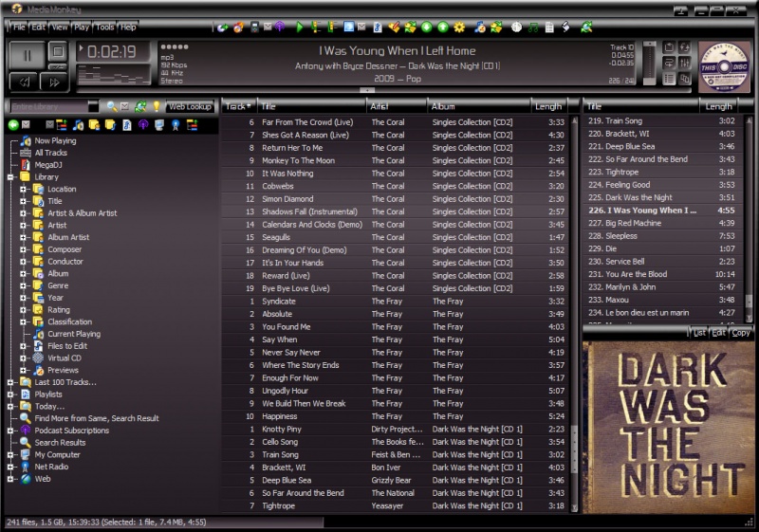The width and height of the screenshot is (759, 532).
Task: Expand the Genre tree node
Action: [23, 285]
